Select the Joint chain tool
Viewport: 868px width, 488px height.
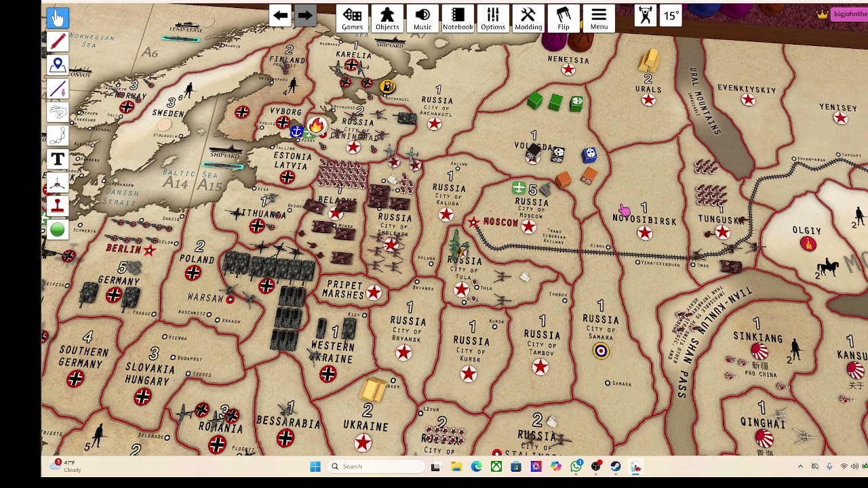58,136
